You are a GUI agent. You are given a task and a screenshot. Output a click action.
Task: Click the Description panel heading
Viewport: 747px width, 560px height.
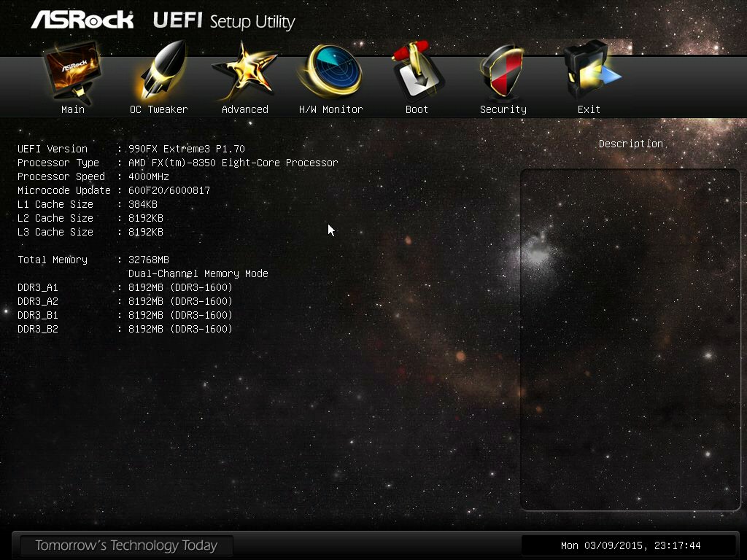click(631, 144)
